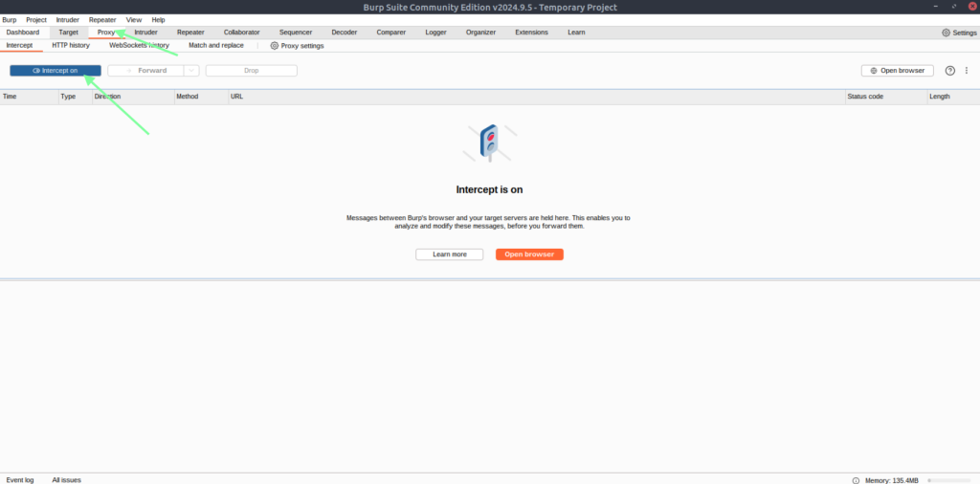Click the globe Open browser button at top right

point(898,71)
